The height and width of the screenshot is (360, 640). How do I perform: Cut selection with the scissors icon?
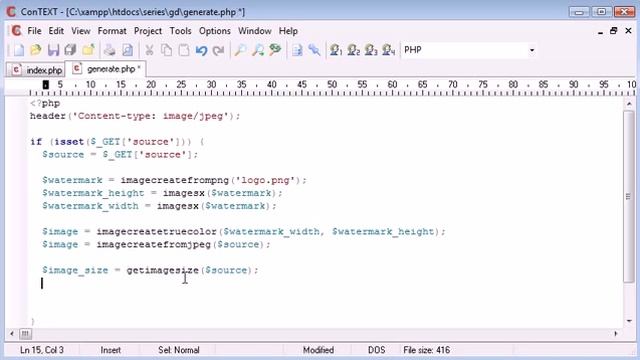coord(149,50)
